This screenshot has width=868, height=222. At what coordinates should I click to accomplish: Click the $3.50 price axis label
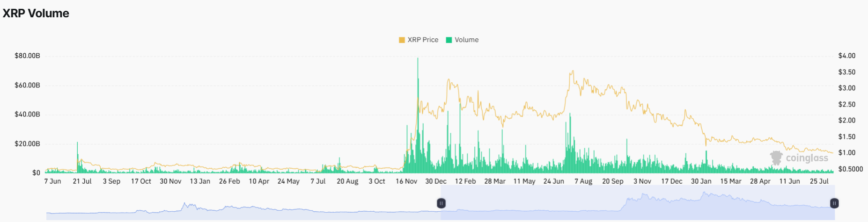click(846, 72)
